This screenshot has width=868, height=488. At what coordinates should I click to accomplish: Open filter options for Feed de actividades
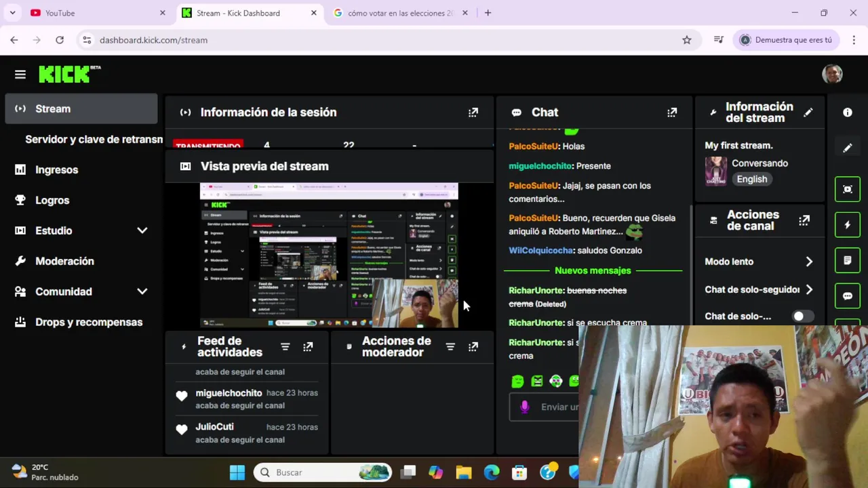coord(285,347)
